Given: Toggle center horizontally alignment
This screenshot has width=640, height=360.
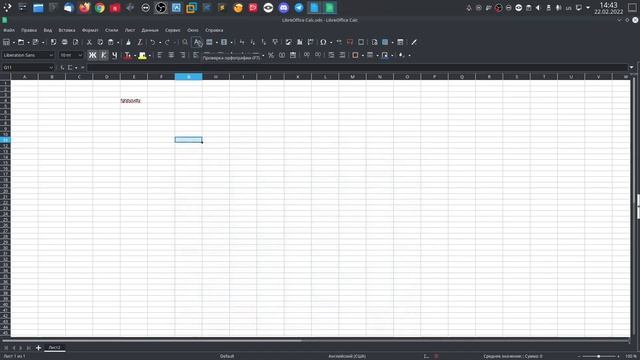Looking at the screenshot, I should [x=171, y=55].
